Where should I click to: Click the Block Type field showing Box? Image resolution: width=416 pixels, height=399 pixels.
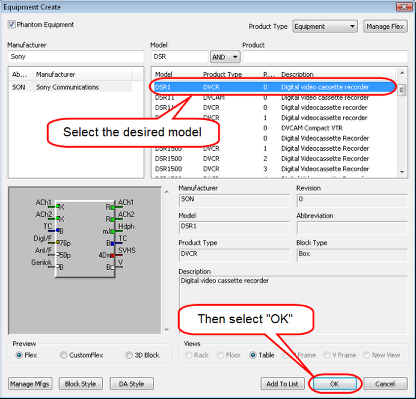click(352, 256)
